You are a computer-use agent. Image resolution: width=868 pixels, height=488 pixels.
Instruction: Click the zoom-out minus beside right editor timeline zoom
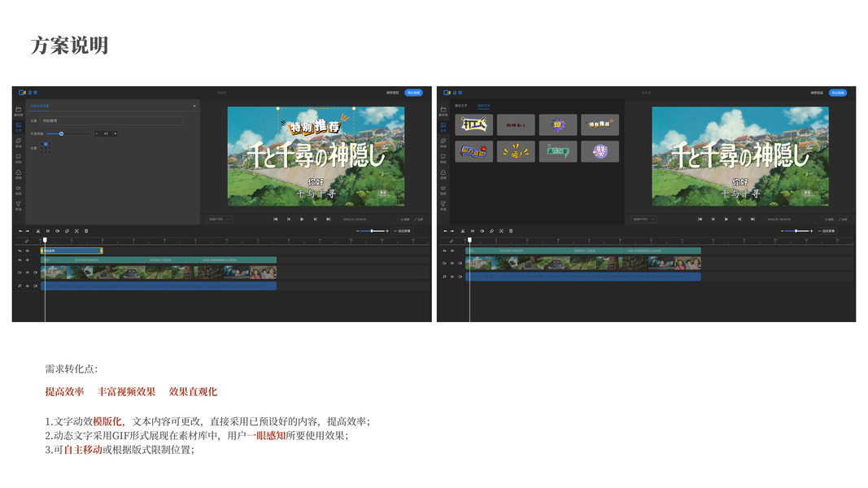(x=783, y=231)
